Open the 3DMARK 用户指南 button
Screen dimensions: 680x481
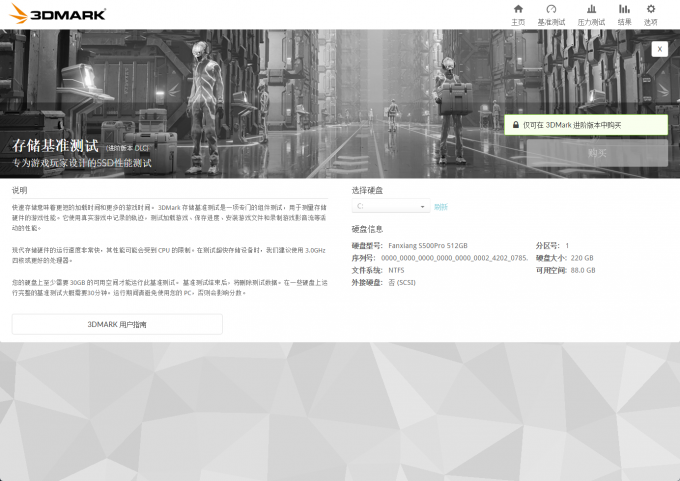coord(117,324)
